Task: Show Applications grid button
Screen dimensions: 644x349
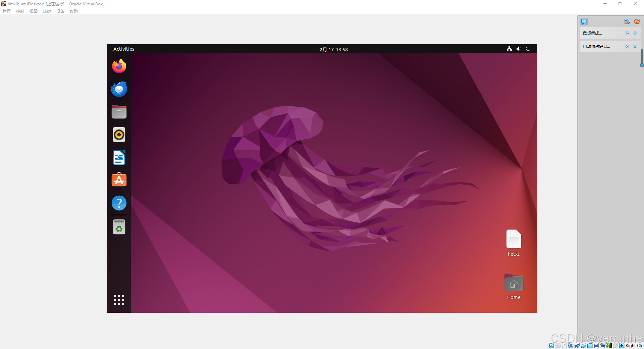Action: [x=119, y=300]
